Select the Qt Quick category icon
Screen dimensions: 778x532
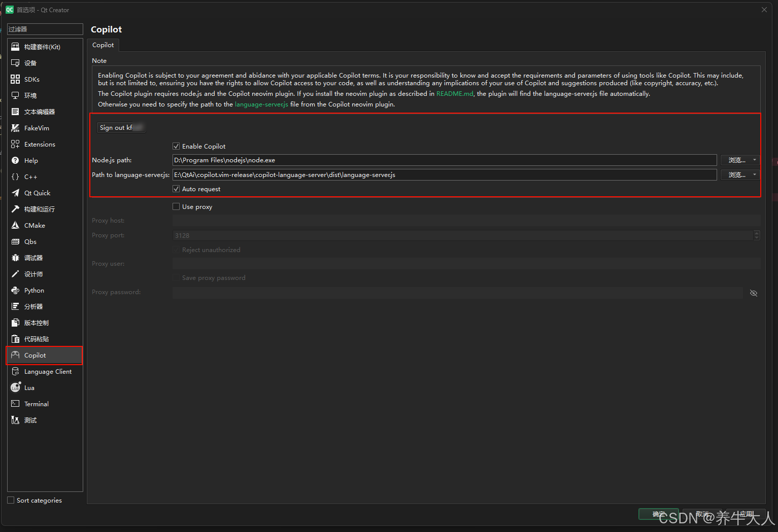click(x=15, y=193)
